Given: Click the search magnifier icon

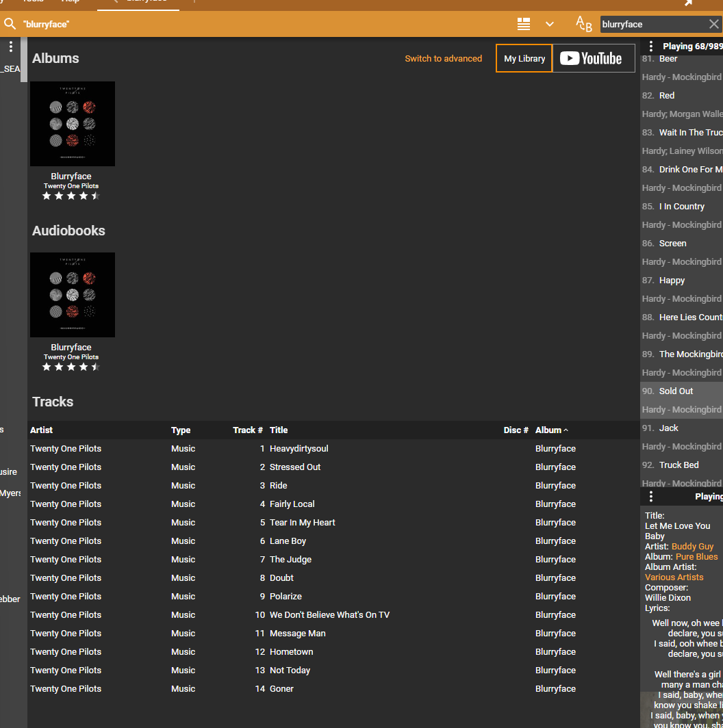Looking at the screenshot, I should point(10,24).
